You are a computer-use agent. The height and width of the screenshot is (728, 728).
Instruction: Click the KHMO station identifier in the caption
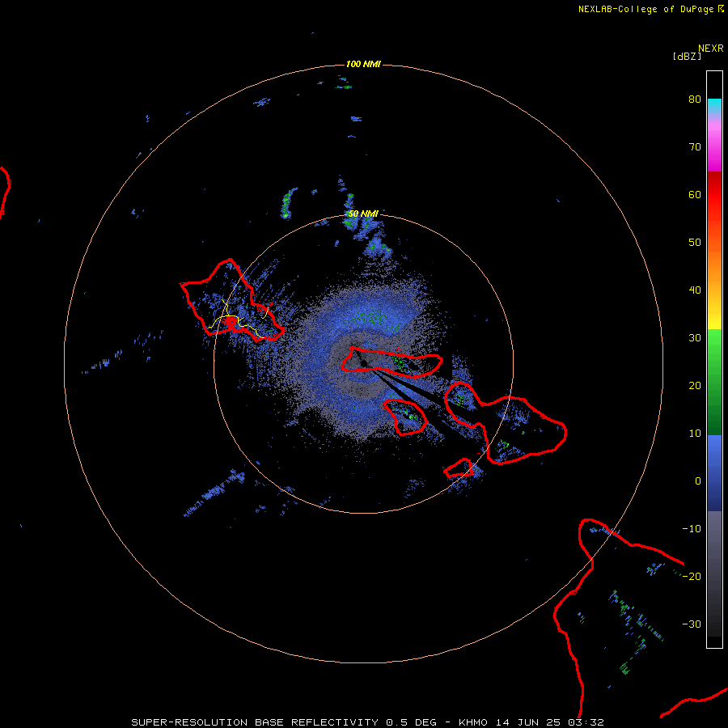(x=472, y=722)
